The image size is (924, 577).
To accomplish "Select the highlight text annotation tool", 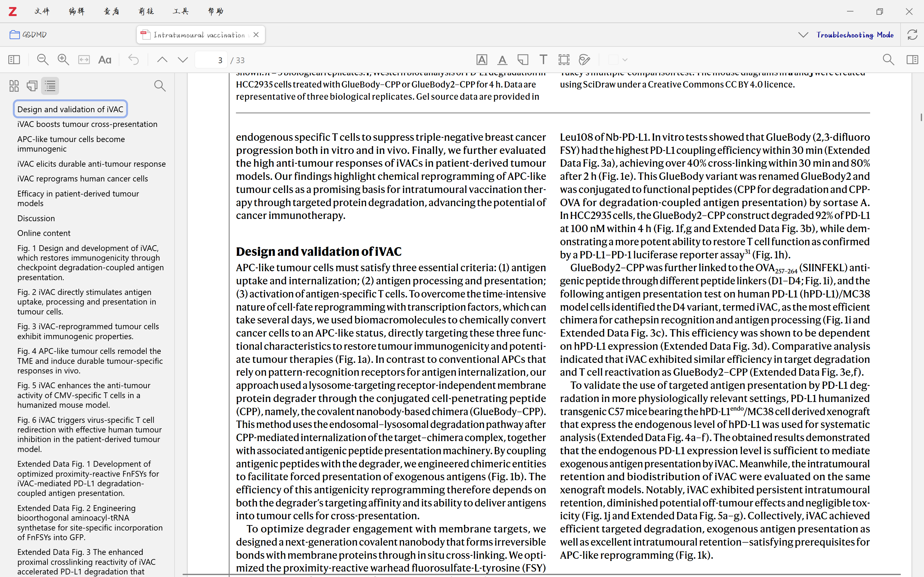I will pos(482,60).
